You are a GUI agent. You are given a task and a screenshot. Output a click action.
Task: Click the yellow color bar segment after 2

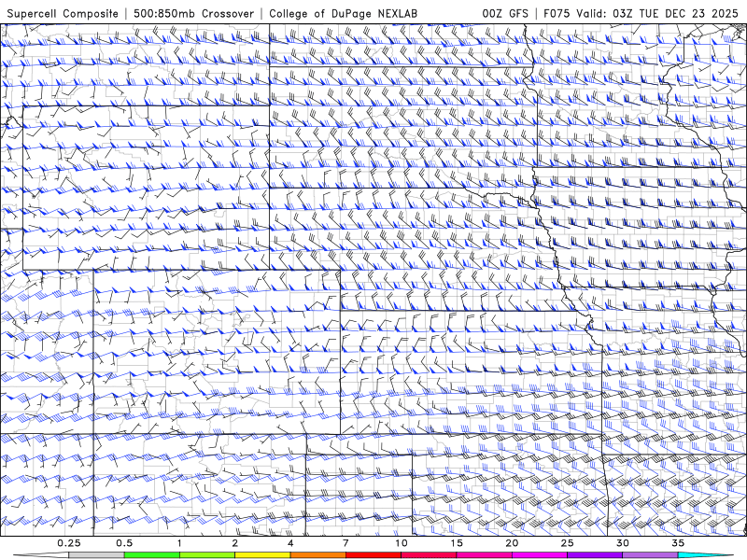click(x=262, y=555)
